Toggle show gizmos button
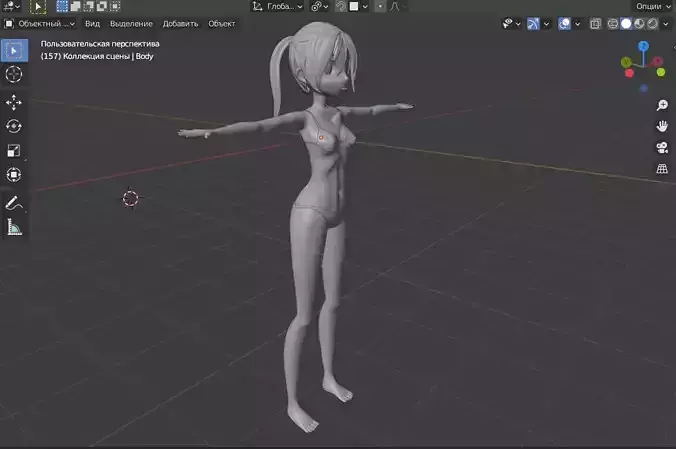Screen dimensions: 676x449 click(533, 23)
